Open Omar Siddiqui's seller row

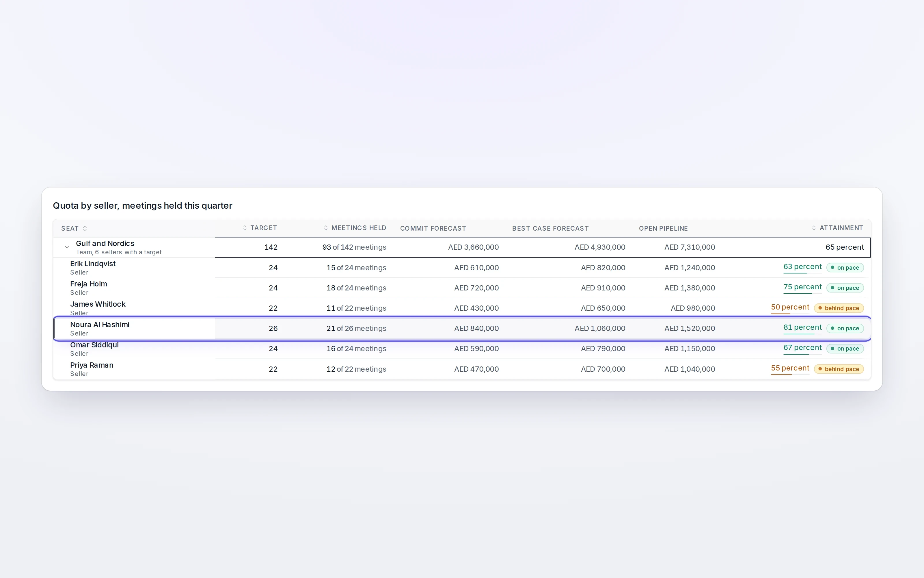[x=462, y=349]
